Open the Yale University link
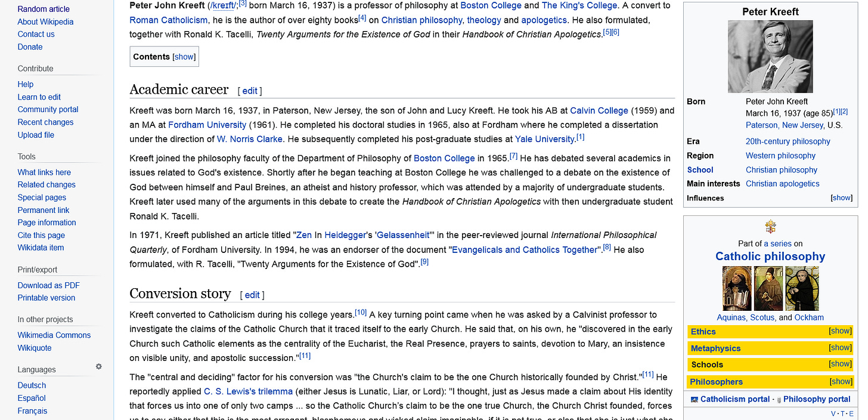The height and width of the screenshot is (420, 868). pyautogui.click(x=545, y=139)
